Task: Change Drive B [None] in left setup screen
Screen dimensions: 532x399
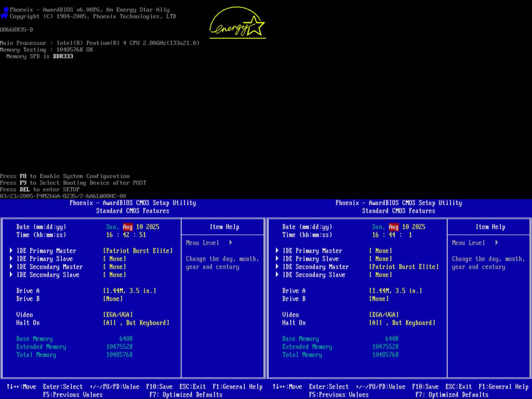Action: pyautogui.click(x=113, y=299)
